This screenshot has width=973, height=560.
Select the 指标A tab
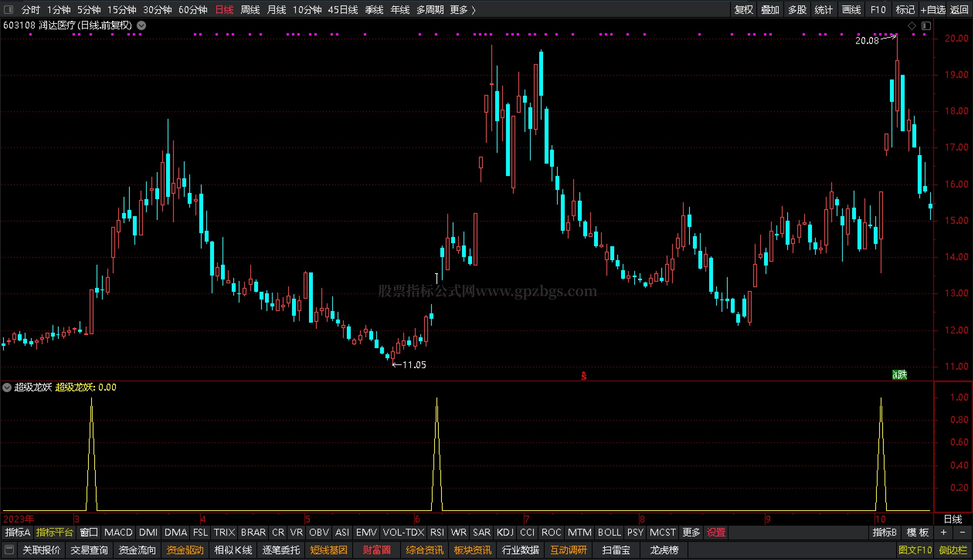pyautogui.click(x=17, y=533)
